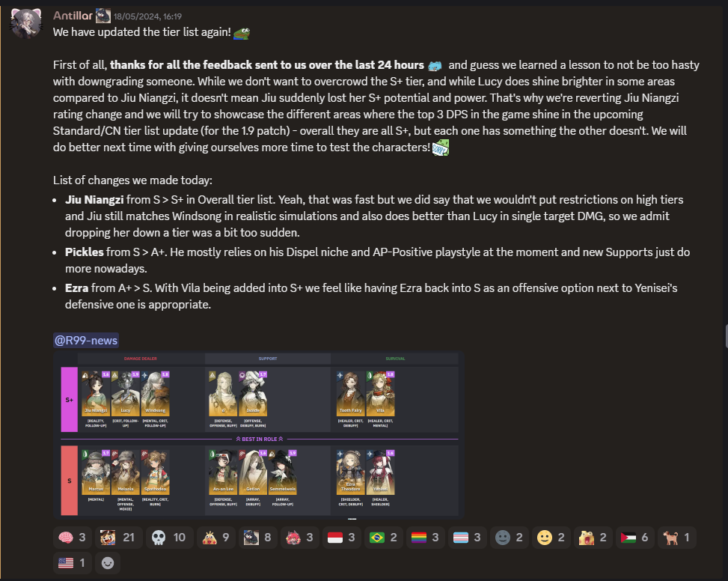Click Antillar's profile avatar picture
The width and height of the screenshot is (728, 581).
tap(26, 23)
